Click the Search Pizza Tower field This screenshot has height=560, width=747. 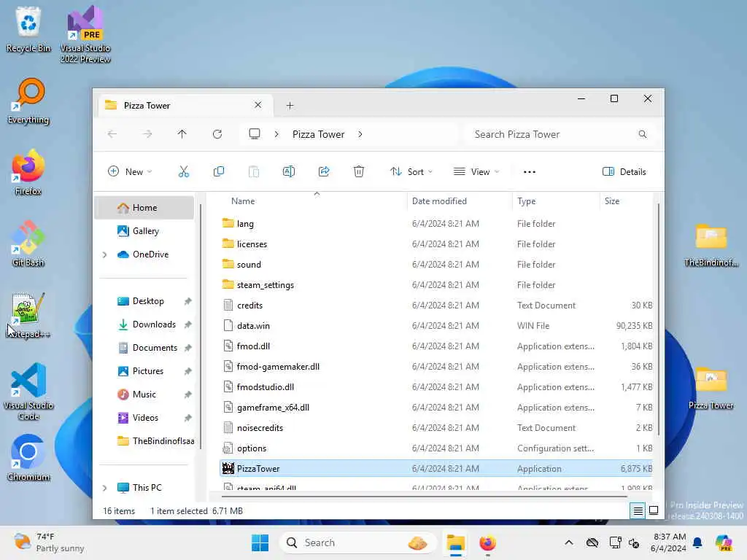coord(560,134)
